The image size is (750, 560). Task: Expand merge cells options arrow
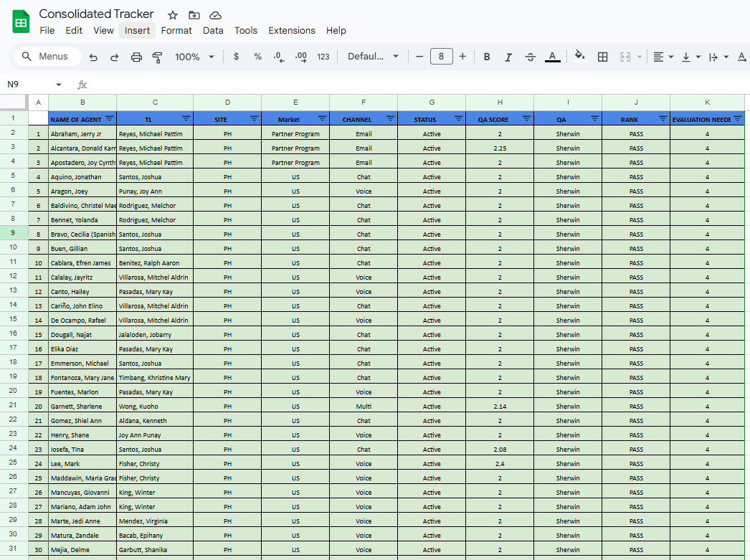(640, 57)
